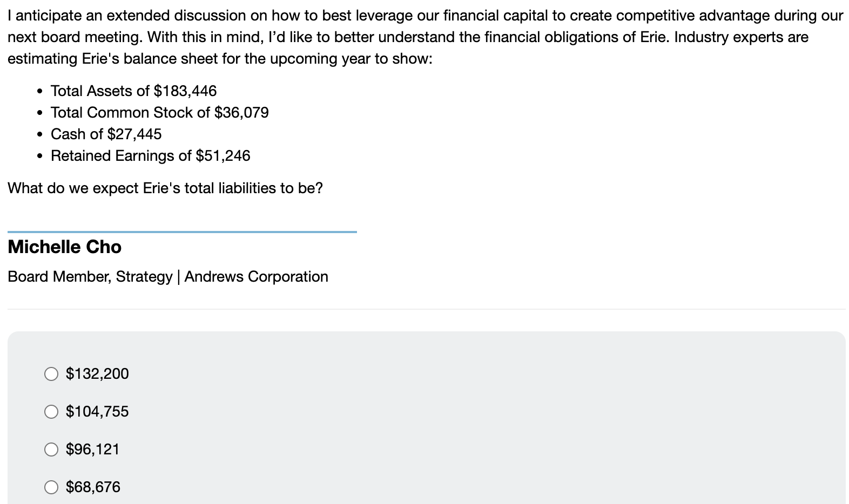Select the $132,200 radio button

[51, 373]
